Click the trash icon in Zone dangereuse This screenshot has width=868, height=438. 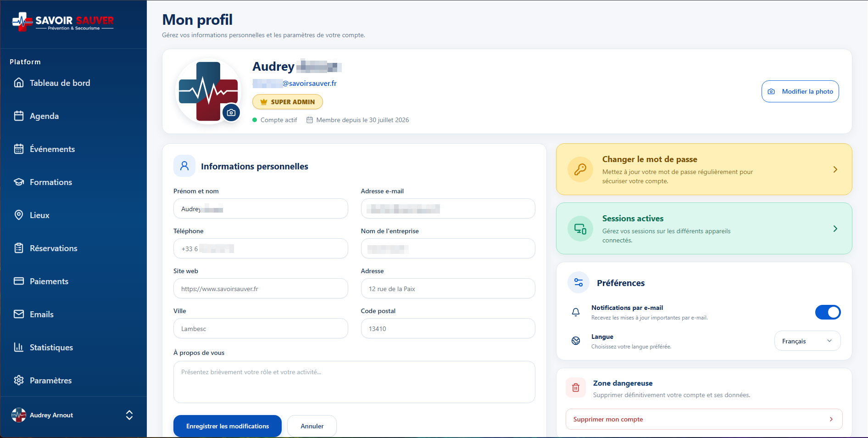576,388
